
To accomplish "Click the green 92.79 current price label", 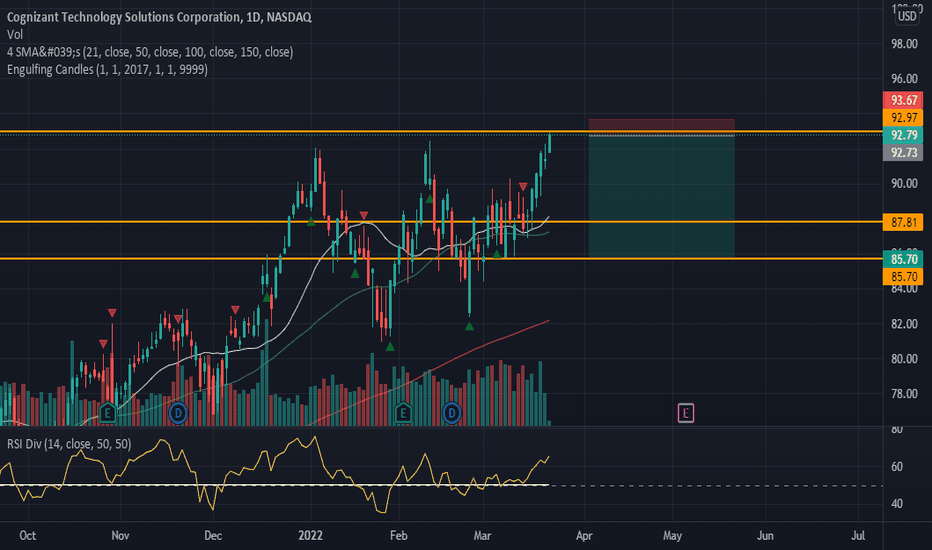I will coord(903,135).
